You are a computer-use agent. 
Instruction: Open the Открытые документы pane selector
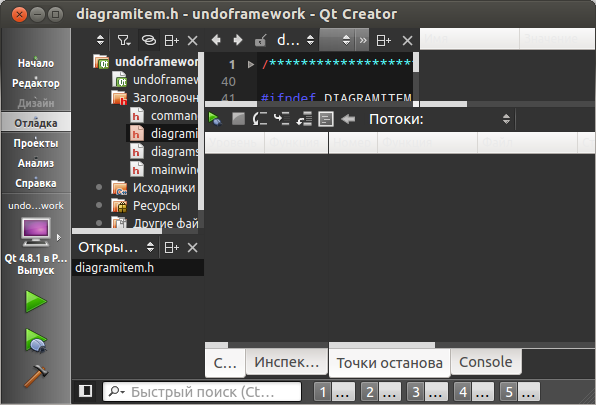[x=116, y=247]
